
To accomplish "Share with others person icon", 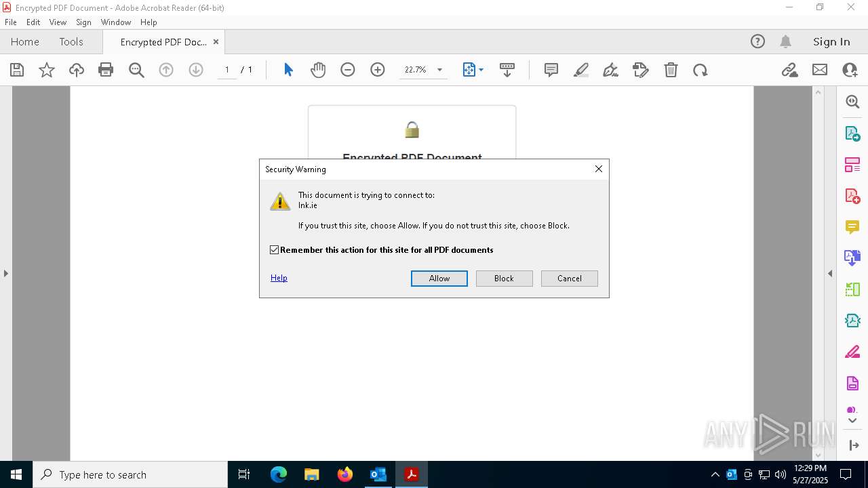I will (850, 70).
